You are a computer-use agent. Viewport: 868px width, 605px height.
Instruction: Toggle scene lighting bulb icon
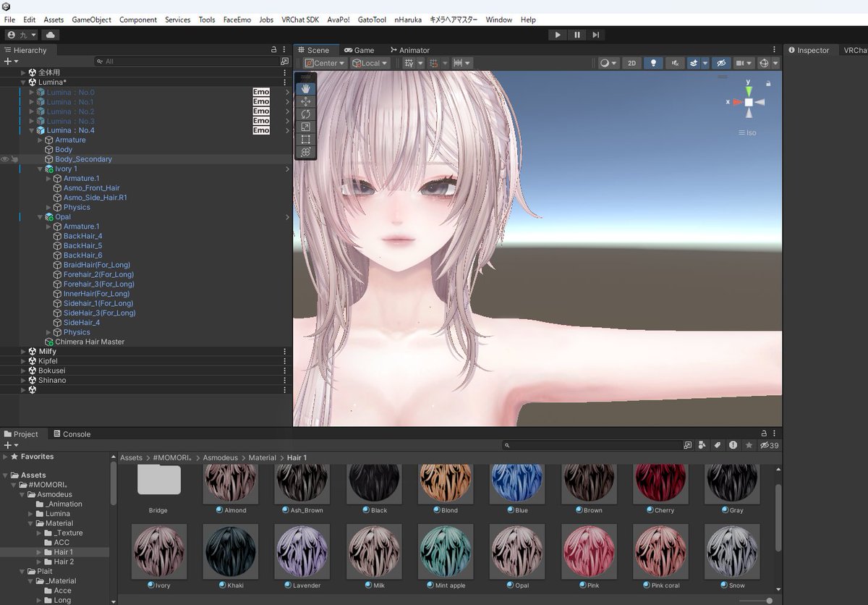(x=653, y=63)
